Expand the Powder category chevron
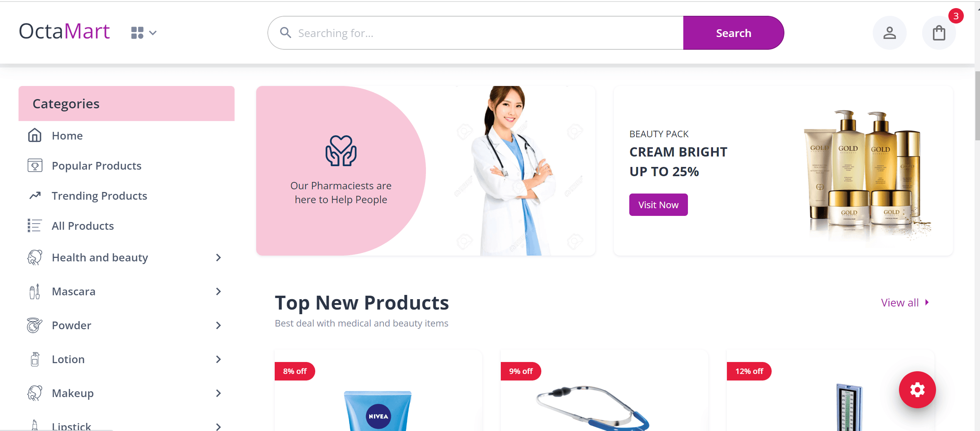 [218, 325]
